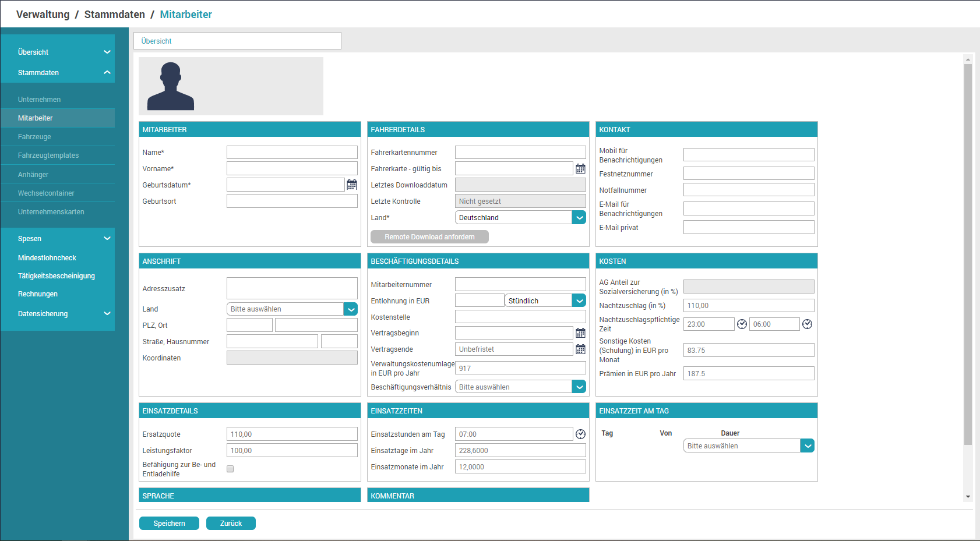The height and width of the screenshot is (541, 980).
Task: Open calendar picker for Geburtsdatum
Action: coord(352,185)
